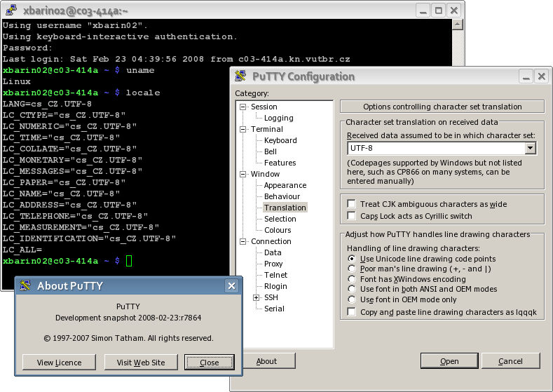Collapse the Session tree node
This screenshot has height=392, width=553.
[243, 107]
